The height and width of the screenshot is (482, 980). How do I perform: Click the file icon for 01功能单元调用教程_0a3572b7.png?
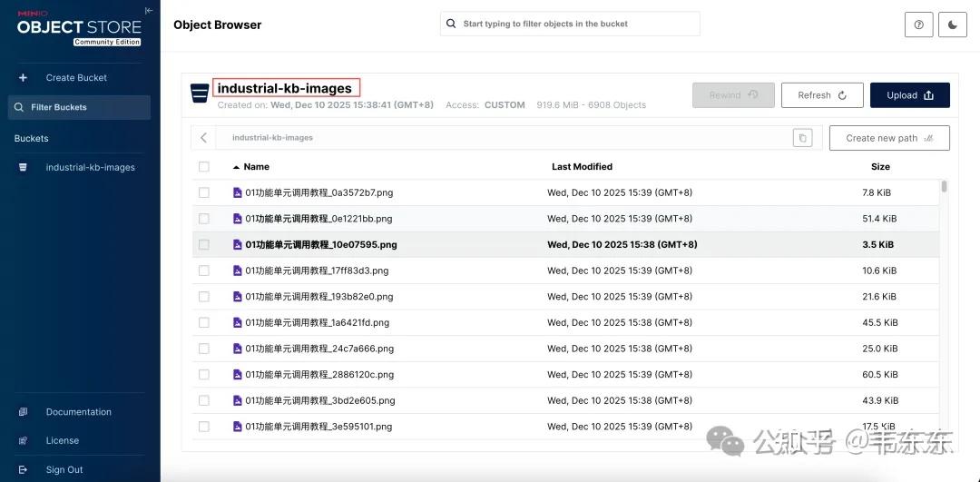[238, 192]
